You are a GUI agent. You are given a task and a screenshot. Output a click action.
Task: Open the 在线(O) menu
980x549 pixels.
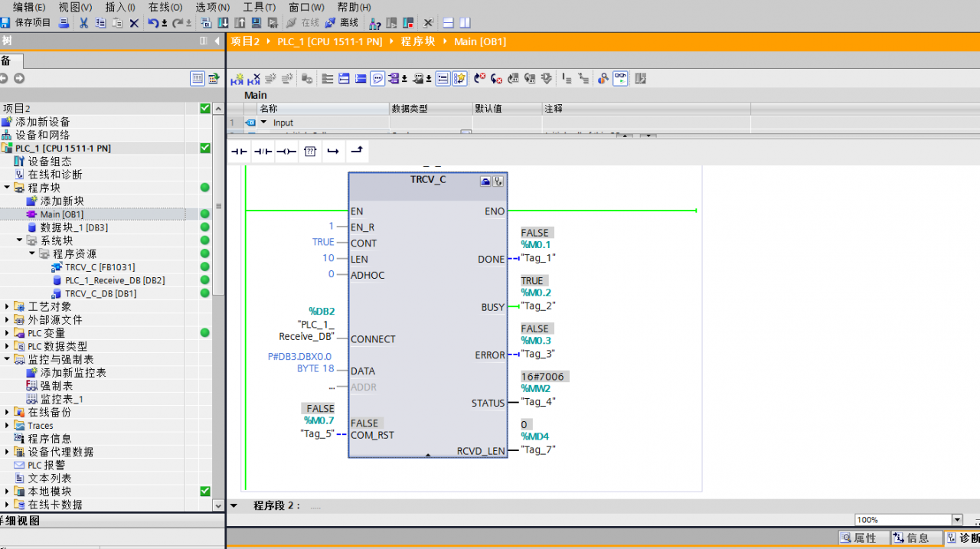coord(165,7)
